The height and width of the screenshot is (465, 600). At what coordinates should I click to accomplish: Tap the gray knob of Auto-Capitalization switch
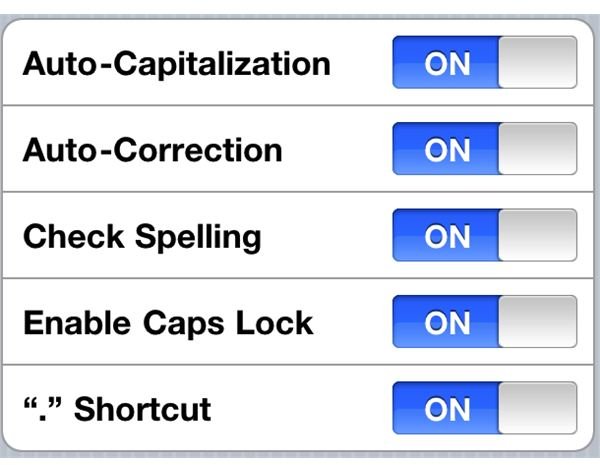click(x=538, y=62)
